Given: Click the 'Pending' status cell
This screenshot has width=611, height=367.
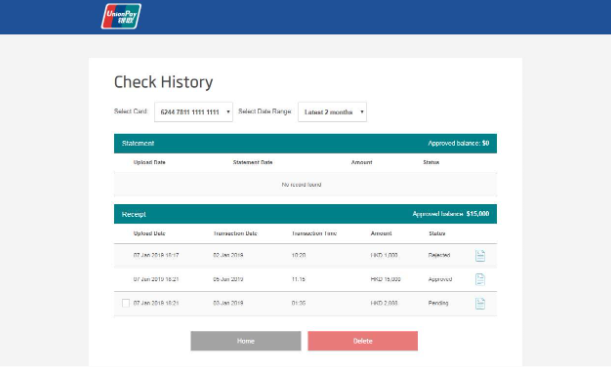Looking at the screenshot, I should coord(438,303).
